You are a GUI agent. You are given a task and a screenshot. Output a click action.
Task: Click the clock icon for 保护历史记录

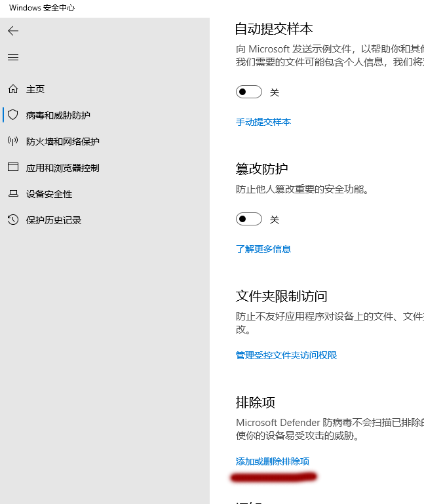click(x=13, y=220)
